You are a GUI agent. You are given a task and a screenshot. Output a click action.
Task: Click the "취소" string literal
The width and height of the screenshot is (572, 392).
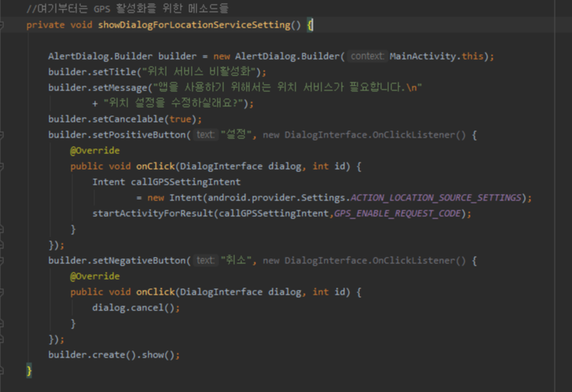click(236, 260)
